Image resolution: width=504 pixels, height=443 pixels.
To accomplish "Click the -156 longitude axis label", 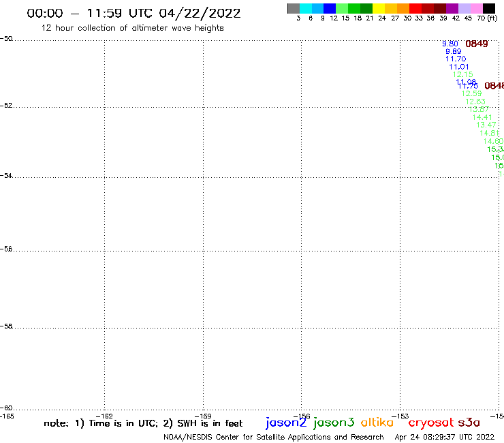I will (x=302, y=416).
